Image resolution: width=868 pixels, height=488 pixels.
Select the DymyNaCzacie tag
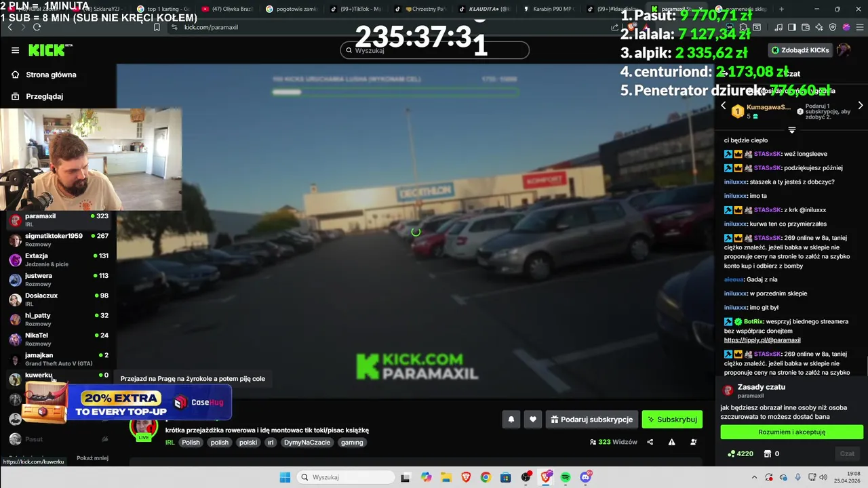pyautogui.click(x=307, y=443)
